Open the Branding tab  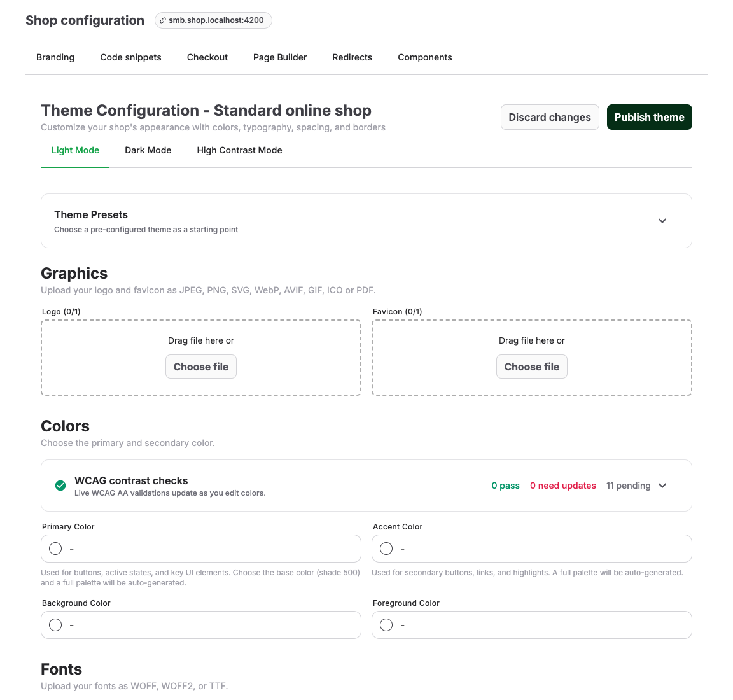(55, 57)
